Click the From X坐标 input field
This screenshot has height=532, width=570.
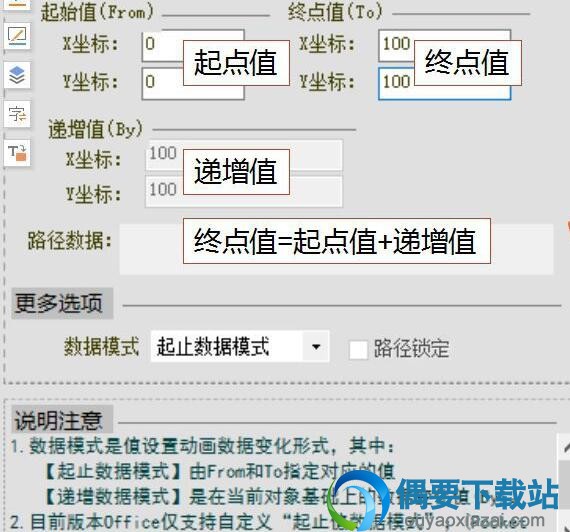[x=193, y=45]
